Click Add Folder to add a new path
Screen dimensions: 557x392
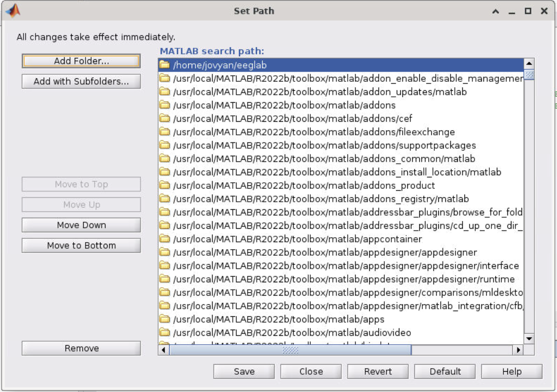point(81,61)
